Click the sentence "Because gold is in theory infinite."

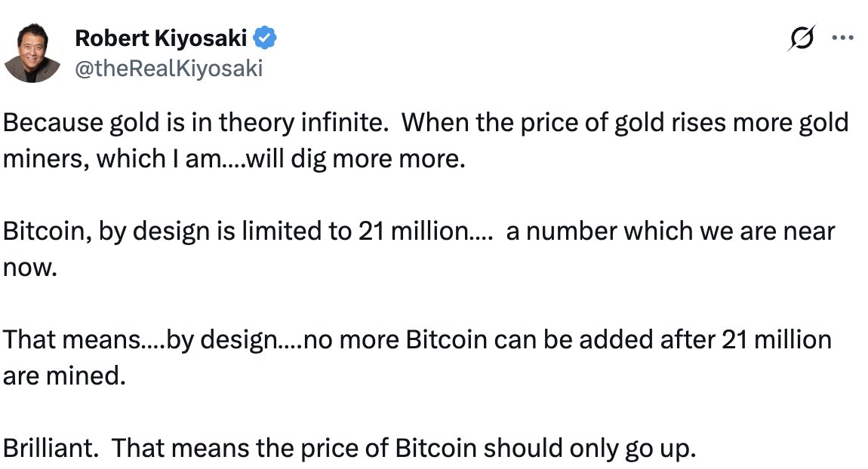click(193, 122)
